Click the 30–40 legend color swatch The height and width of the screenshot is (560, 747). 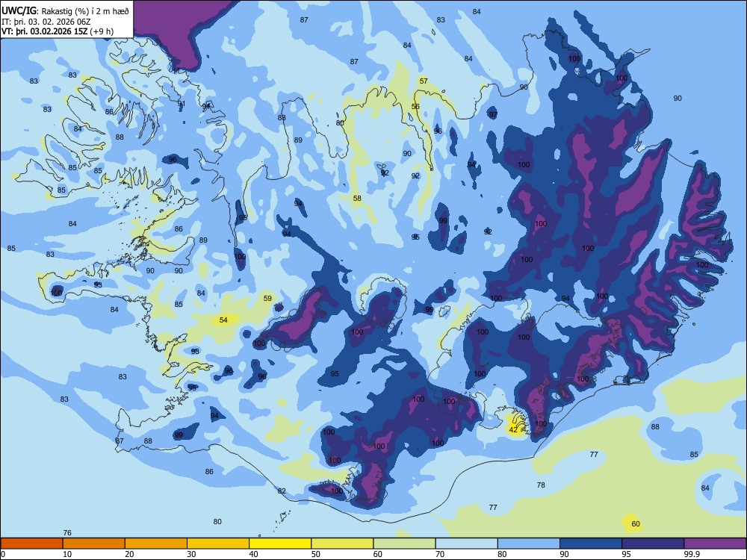pyautogui.click(x=218, y=544)
